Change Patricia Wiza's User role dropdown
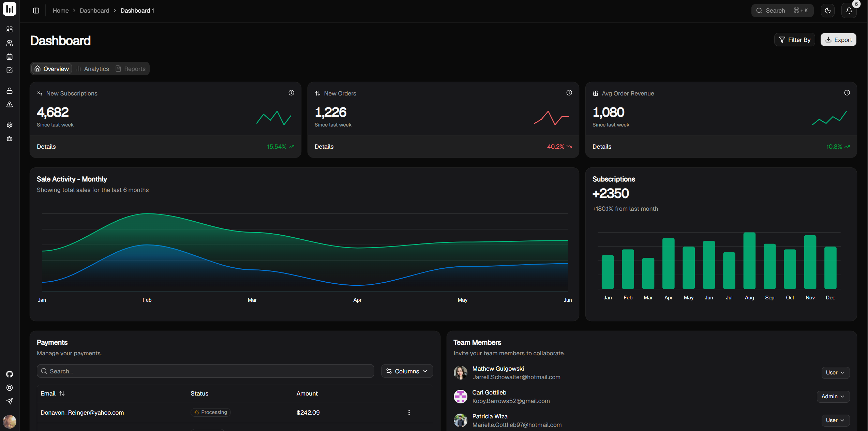868x431 pixels. [836, 420]
